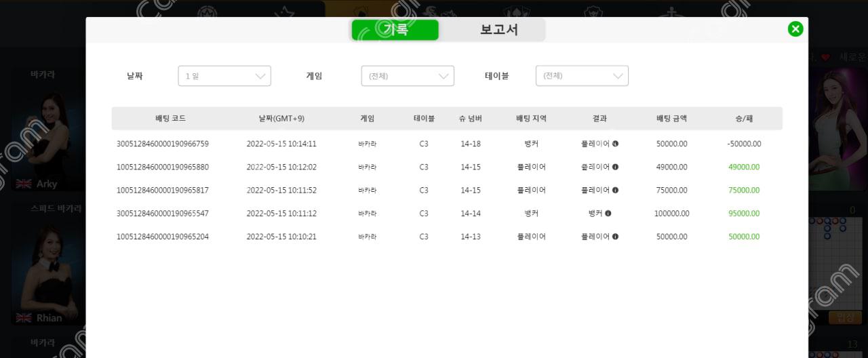Screen dimensions: 868x358
Task: Close the betting history dialog
Action: click(x=795, y=29)
